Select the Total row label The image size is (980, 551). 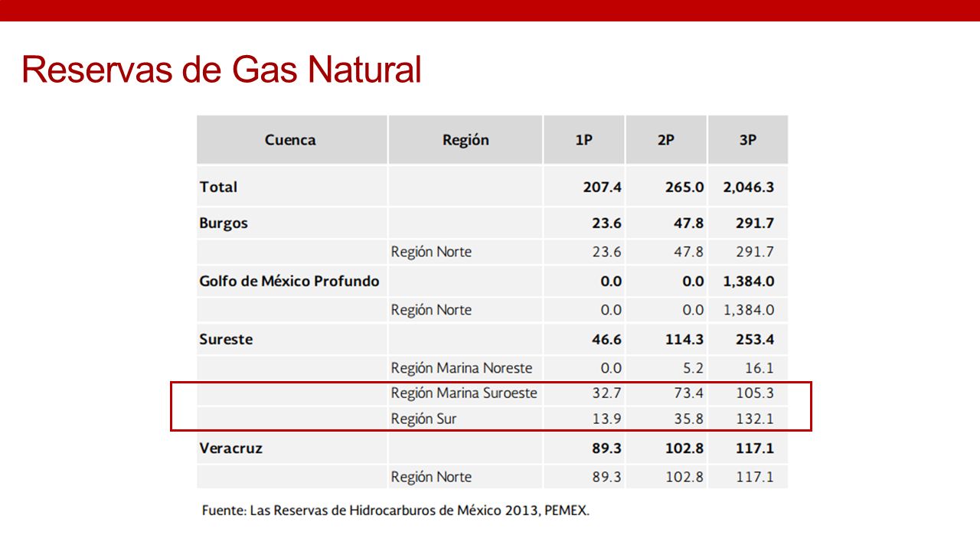pyautogui.click(x=218, y=187)
